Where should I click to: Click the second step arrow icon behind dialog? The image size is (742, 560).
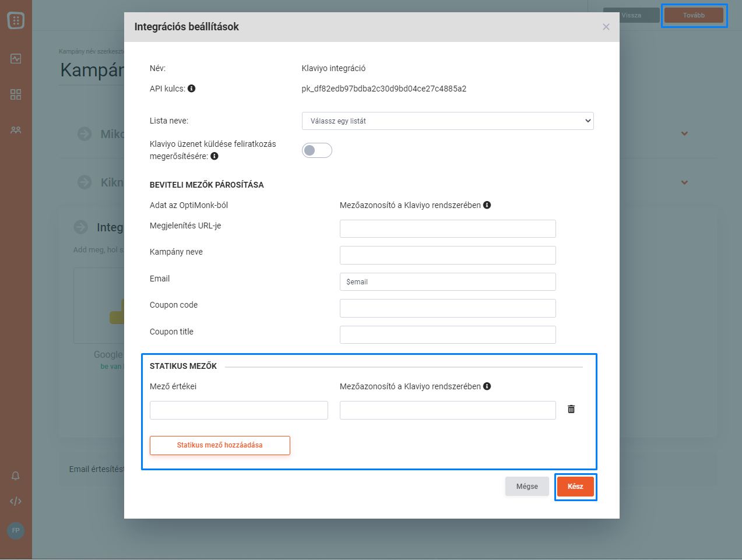tap(85, 182)
